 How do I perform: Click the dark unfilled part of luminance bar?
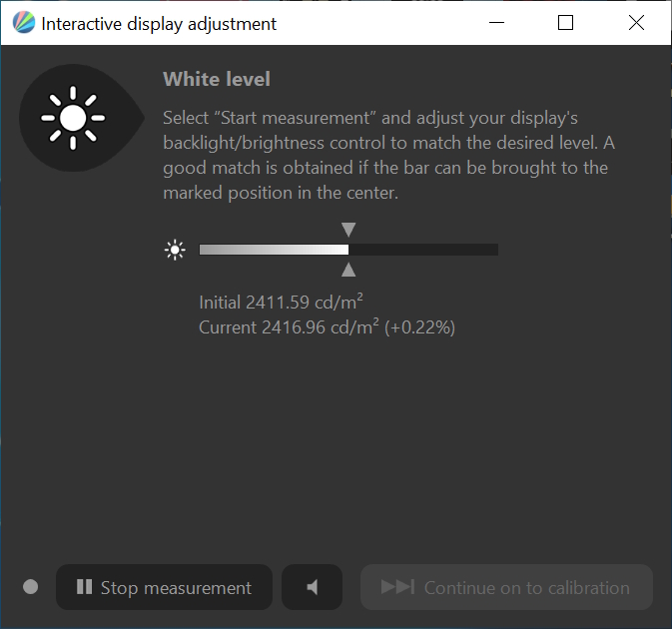423,250
